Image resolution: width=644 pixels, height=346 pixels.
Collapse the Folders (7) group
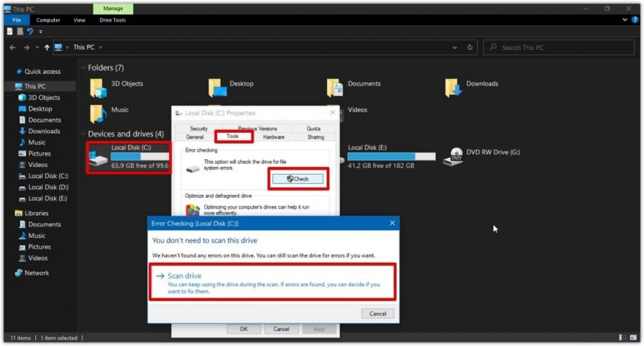[84, 68]
